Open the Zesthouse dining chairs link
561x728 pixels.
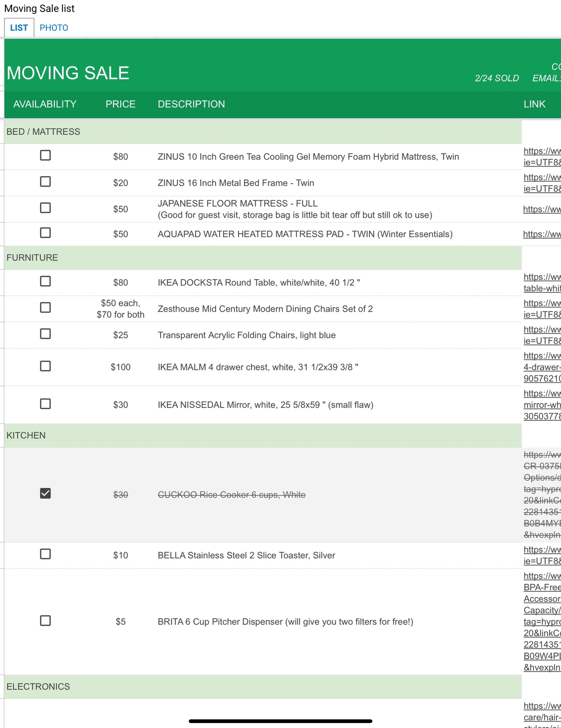542,309
